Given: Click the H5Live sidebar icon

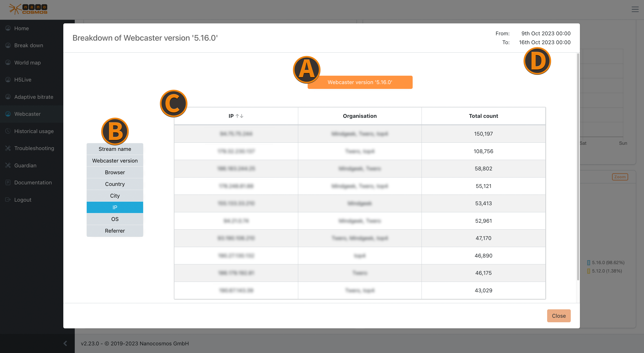Looking at the screenshot, I should [8, 79].
